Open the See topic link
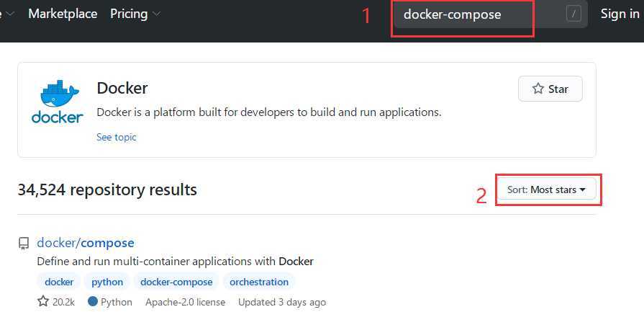This screenshot has height=312, width=644. pyautogui.click(x=117, y=137)
